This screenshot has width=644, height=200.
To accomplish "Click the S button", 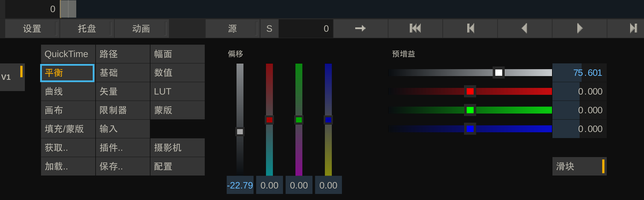I will point(269,29).
